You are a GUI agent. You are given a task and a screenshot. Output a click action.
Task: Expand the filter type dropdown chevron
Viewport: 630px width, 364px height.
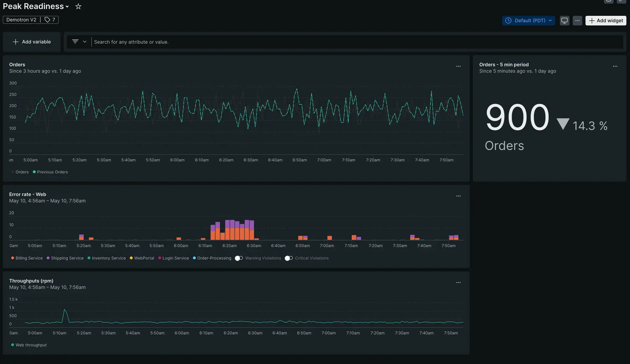pyautogui.click(x=85, y=42)
